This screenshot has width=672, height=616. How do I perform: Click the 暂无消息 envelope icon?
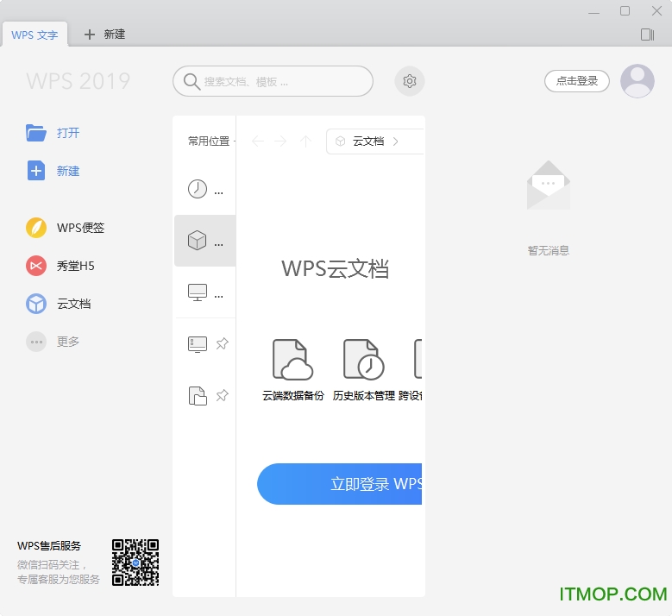pyautogui.click(x=548, y=185)
